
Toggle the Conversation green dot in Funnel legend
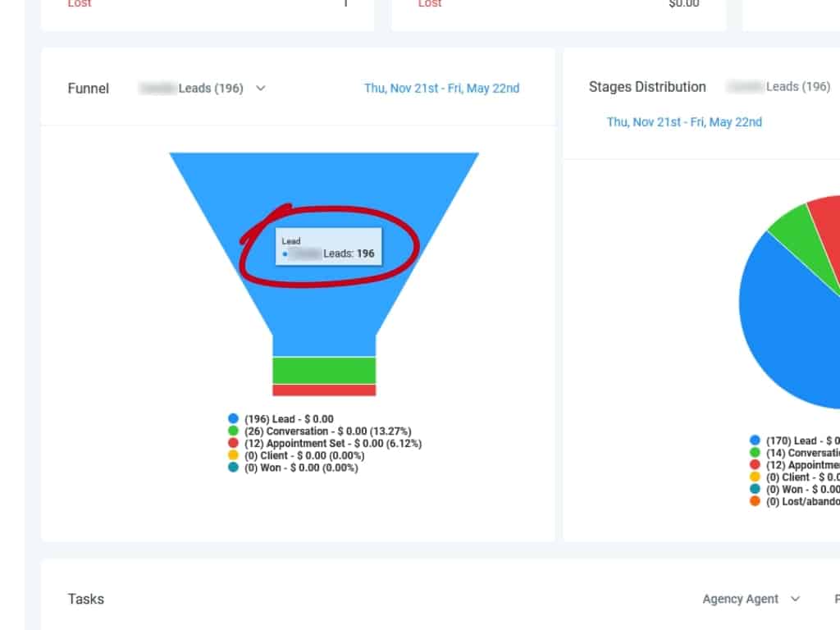[x=234, y=431]
